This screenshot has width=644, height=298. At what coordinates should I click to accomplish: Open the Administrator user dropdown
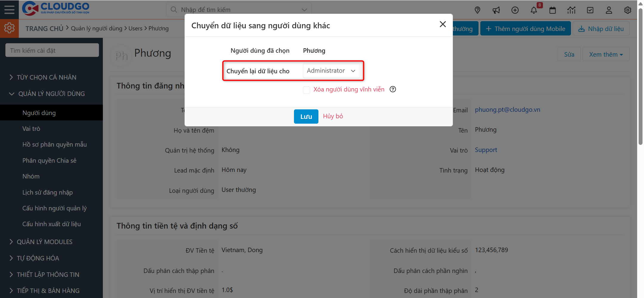[331, 71]
